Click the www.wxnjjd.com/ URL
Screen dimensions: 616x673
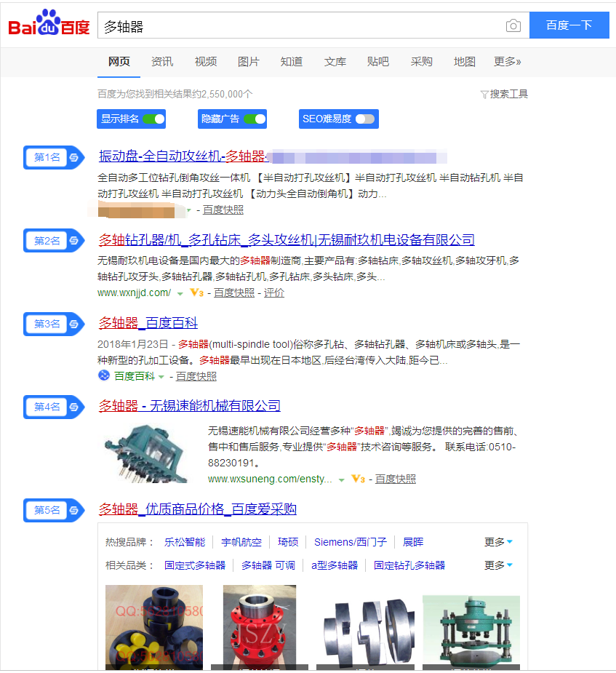tap(135, 292)
